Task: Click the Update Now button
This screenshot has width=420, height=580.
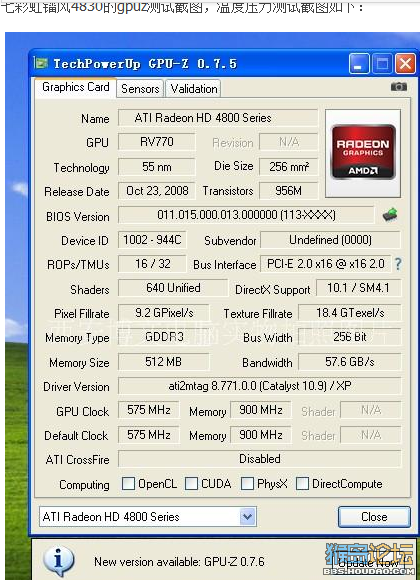Action: [x=369, y=563]
